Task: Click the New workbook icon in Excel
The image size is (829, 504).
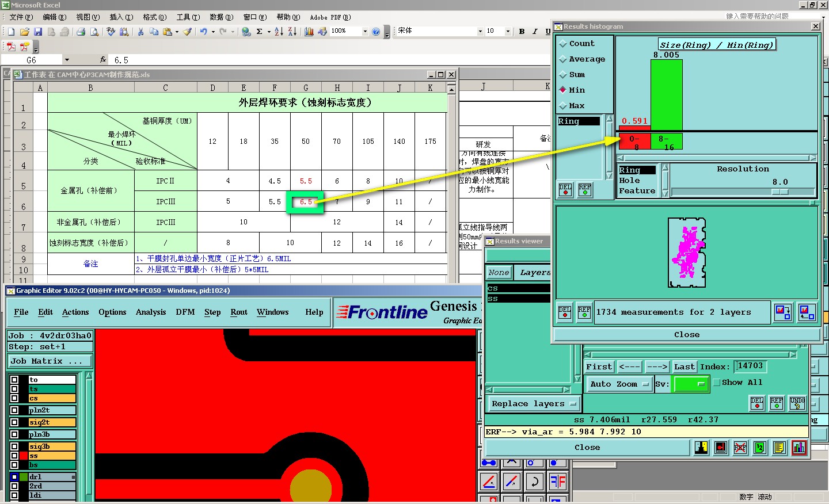Action: [x=11, y=32]
